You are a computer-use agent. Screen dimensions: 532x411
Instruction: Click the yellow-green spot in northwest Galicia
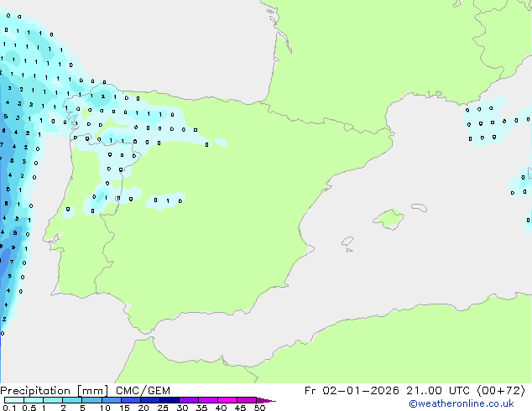tap(84, 112)
